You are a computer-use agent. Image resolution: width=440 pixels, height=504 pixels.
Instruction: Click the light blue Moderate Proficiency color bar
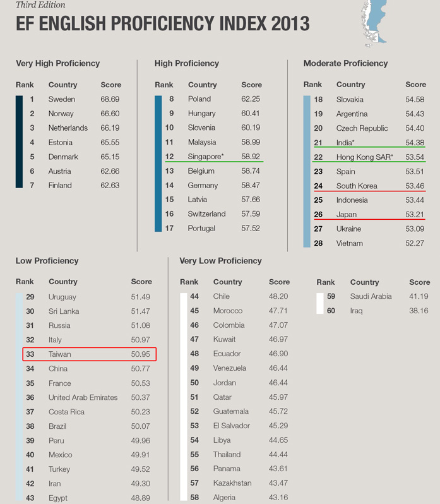coord(307,171)
